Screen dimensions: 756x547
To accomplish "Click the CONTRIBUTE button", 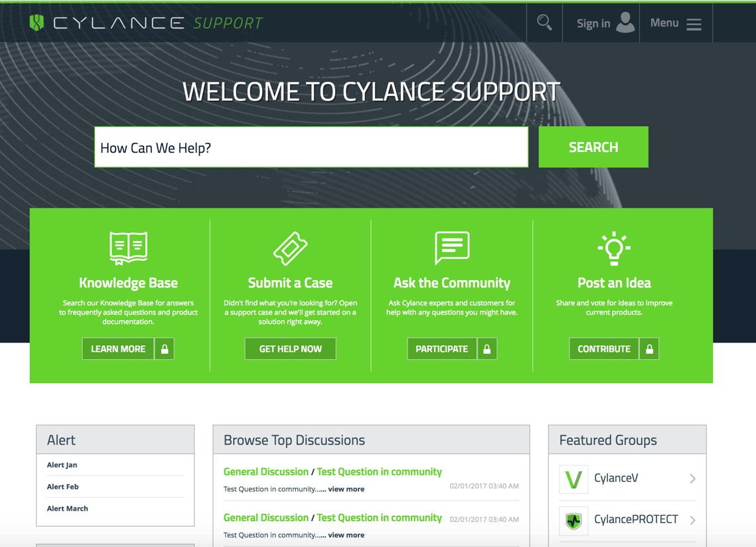I will pyautogui.click(x=603, y=349).
